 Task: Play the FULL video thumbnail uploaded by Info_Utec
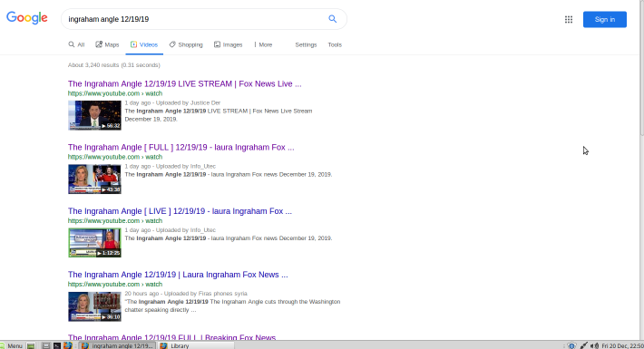coord(94,179)
